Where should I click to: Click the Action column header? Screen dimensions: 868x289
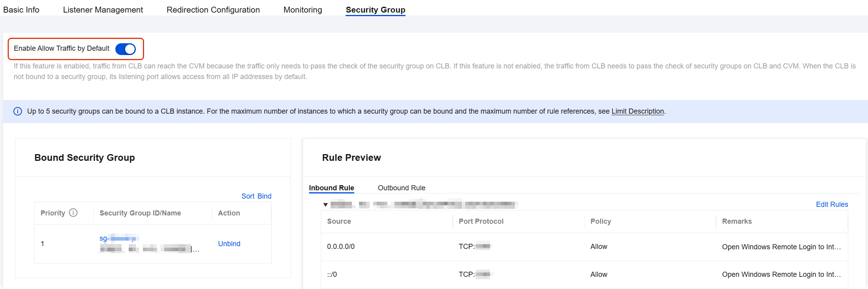(229, 213)
